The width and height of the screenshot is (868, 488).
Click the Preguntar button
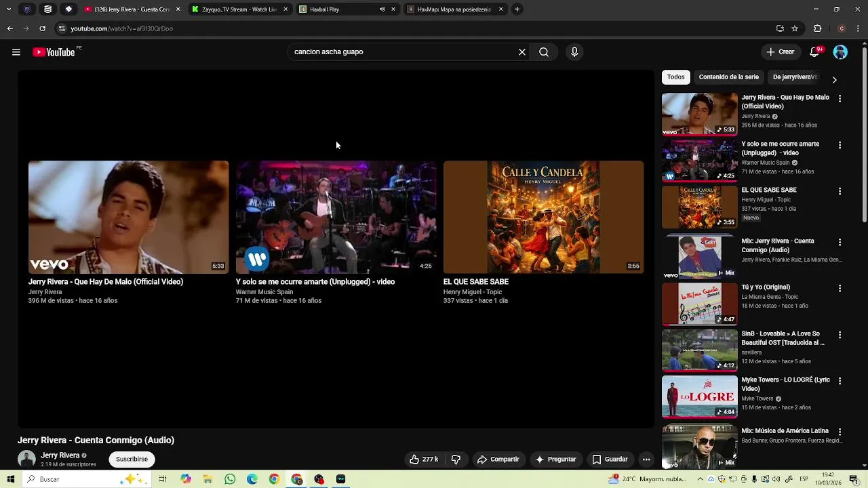click(x=555, y=460)
